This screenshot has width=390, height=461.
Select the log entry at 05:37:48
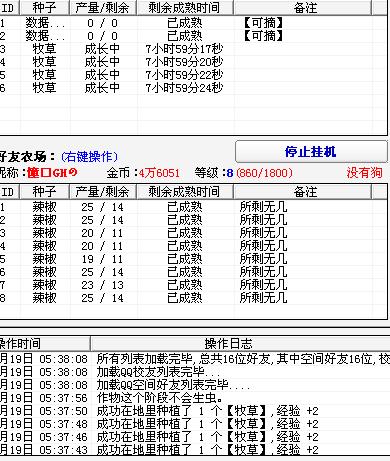195,424
